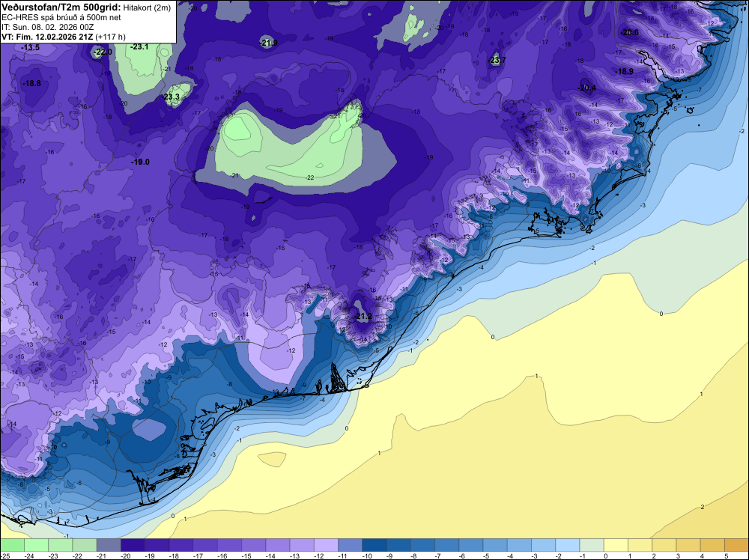
Task: Click the bold -13.5 temperature label
Action: 30,47
